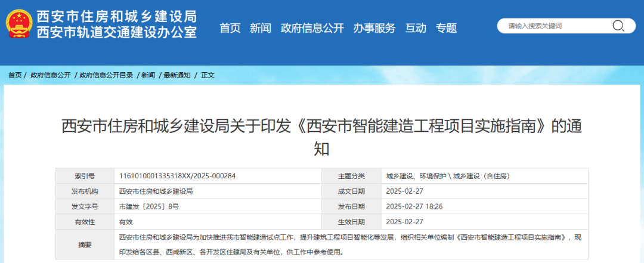This screenshot has height=263, width=644.
Task: Open the 首页 navigation menu item
Action: (230, 28)
